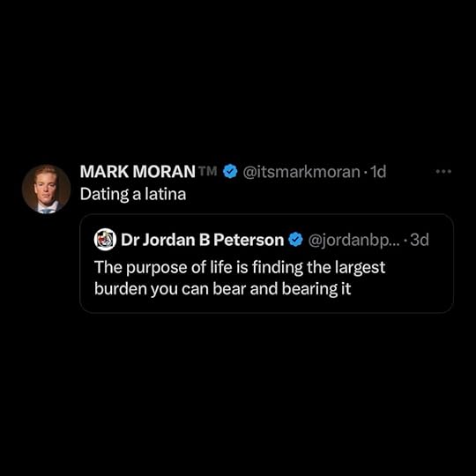
Task: Open the Dr Jordan B Peterson name
Action: [x=202, y=240]
